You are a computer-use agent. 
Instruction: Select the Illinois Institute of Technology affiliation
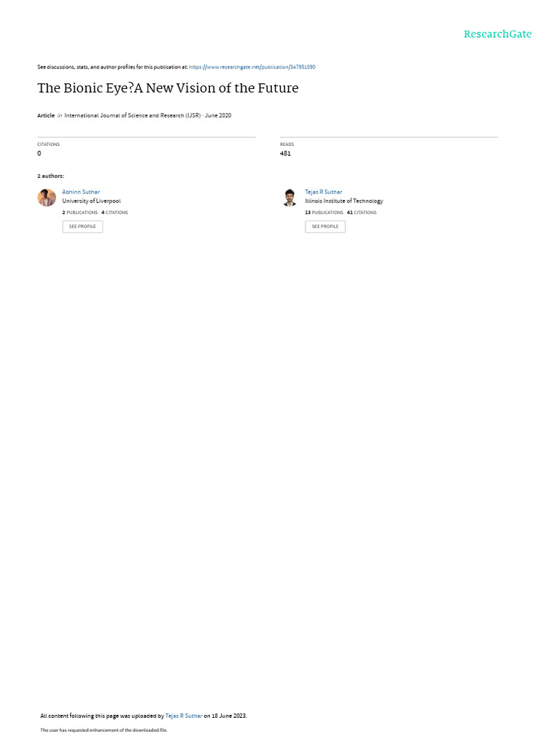click(x=344, y=201)
